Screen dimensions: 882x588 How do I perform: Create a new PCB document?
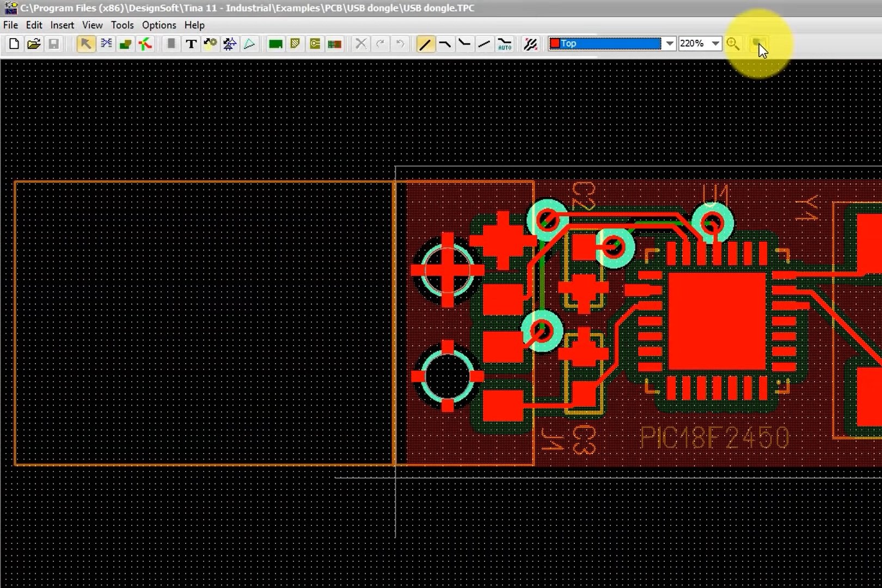(14, 44)
